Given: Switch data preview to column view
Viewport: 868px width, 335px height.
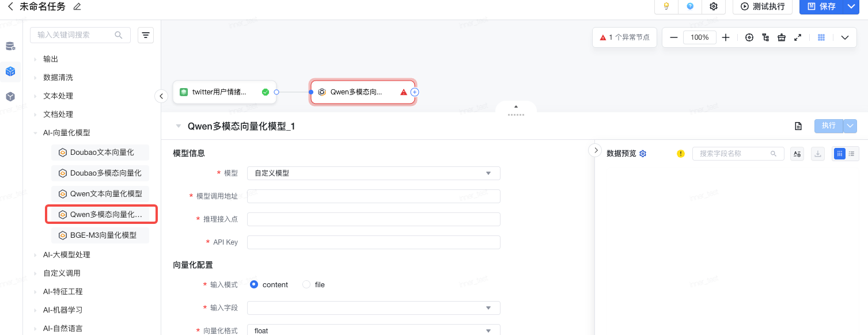Looking at the screenshot, I should coord(840,154).
